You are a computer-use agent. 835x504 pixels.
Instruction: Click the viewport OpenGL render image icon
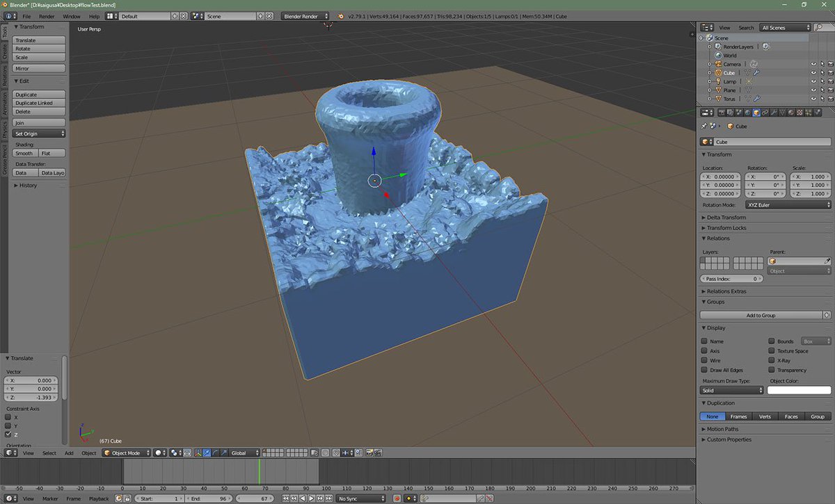tap(369, 453)
